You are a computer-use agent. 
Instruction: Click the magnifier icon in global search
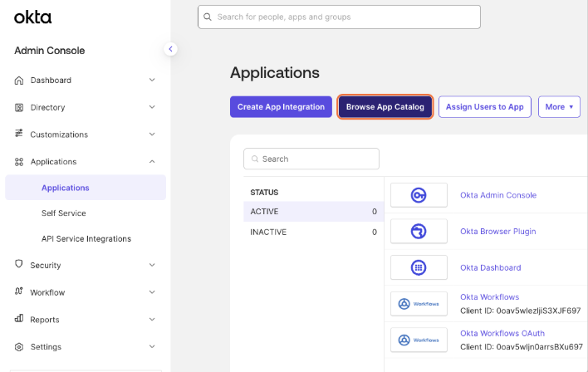coord(208,17)
